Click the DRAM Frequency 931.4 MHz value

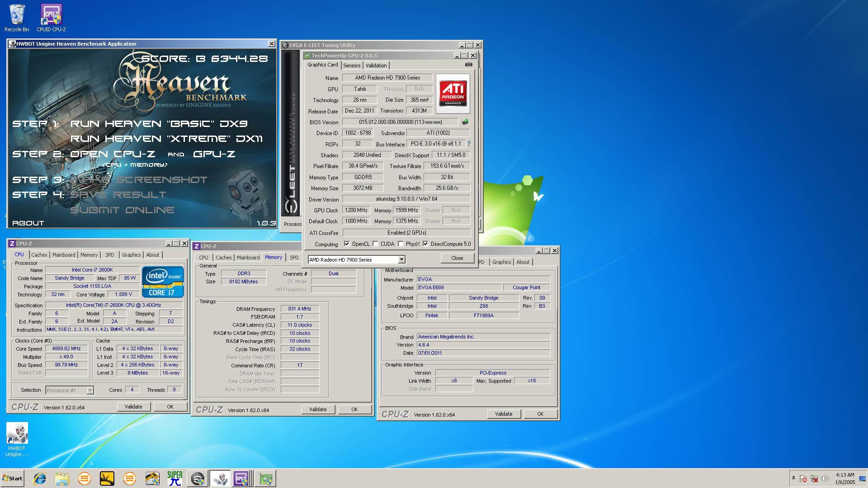point(300,309)
